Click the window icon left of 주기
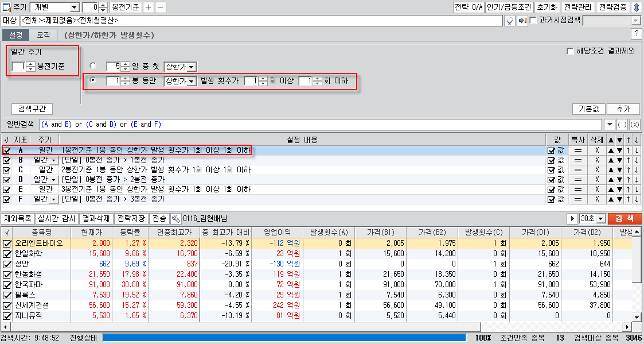 point(6,7)
